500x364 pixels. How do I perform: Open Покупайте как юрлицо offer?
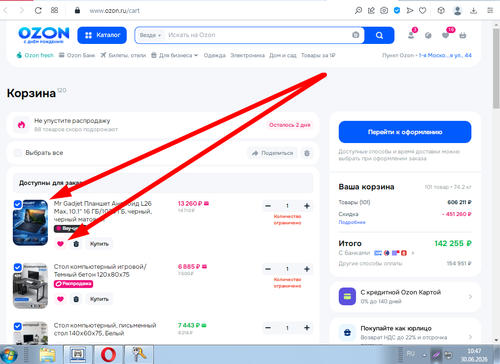click(405, 332)
